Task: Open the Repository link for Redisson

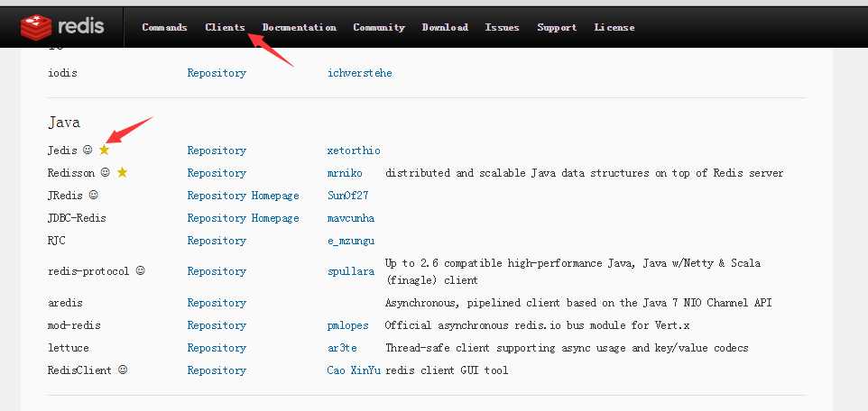Action: point(217,173)
